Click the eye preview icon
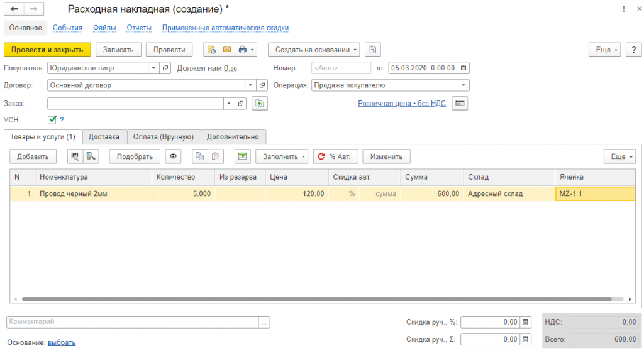Image resolution: width=644 pixels, height=353 pixels. (x=174, y=156)
